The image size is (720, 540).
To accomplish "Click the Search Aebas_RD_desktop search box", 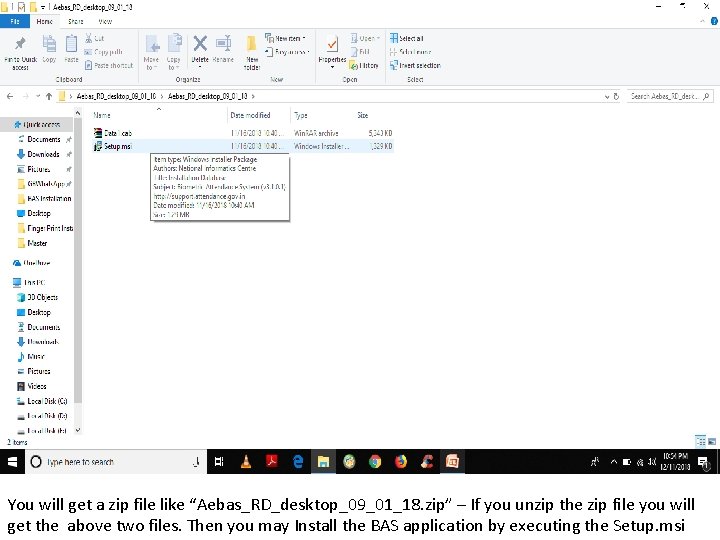I will pyautogui.click(x=669, y=96).
